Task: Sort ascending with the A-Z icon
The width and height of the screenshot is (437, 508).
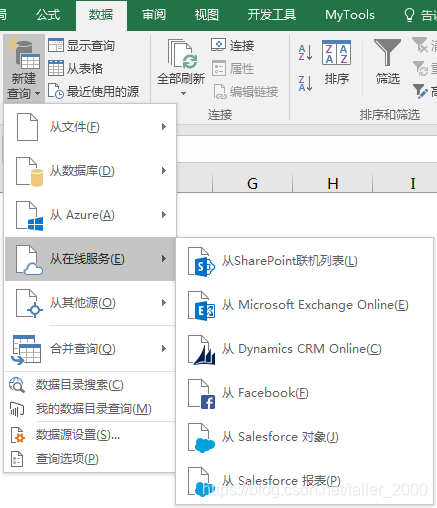Action: [305, 53]
